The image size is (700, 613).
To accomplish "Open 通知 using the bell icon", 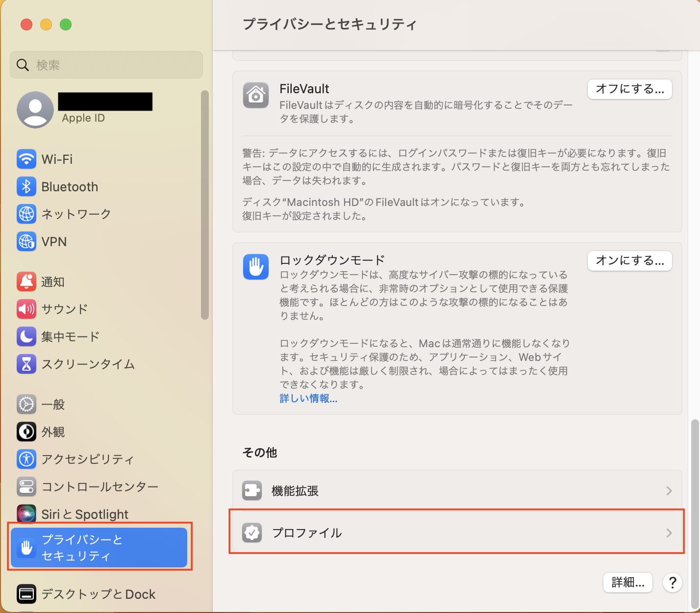I will (26, 281).
